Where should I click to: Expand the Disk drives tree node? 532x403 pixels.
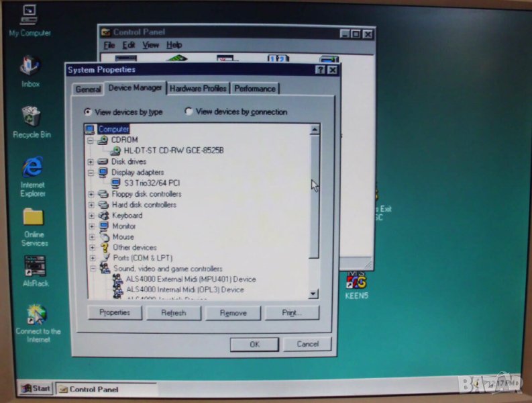pos(91,162)
